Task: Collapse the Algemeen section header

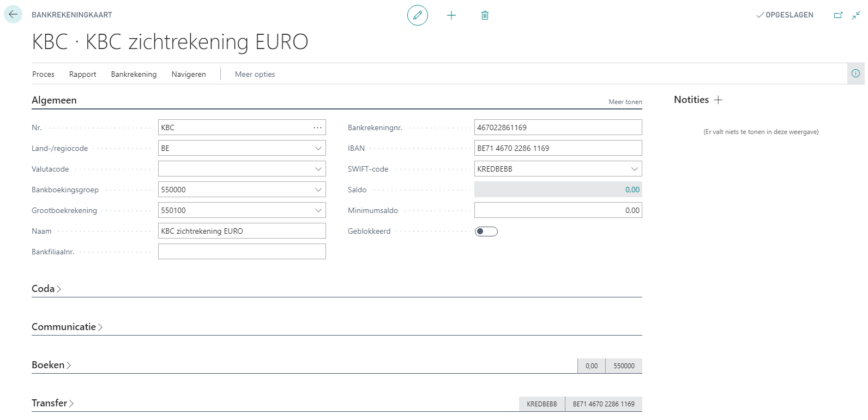Action: (54, 100)
